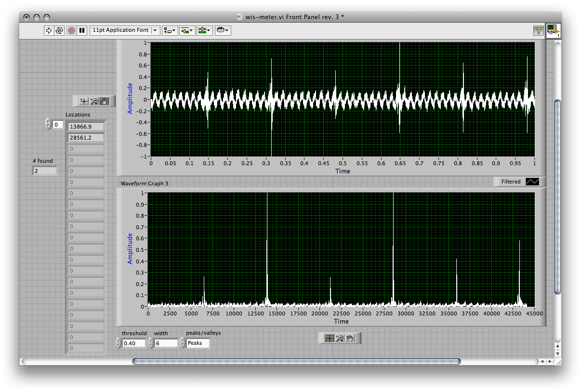Click the Run Continuously button

tap(59, 30)
